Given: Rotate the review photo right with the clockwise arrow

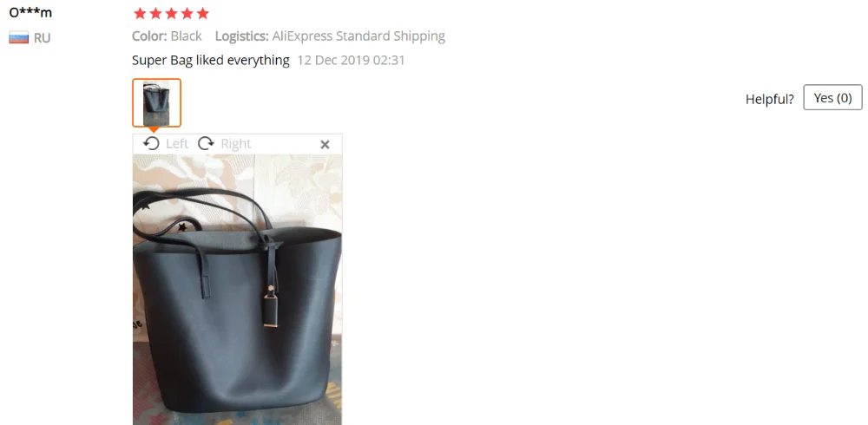Looking at the screenshot, I should tap(206, 144).
